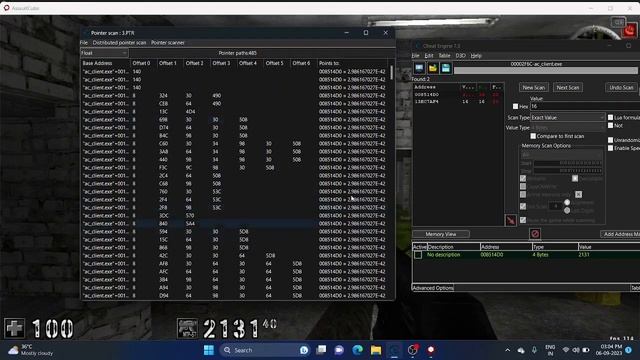640x360 pixels.
Task: Click the AssaultCube red taskbar icon
Action: (x=431, y=350)
